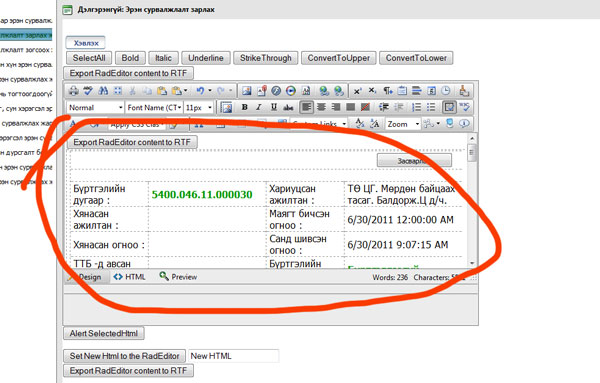The image size is (600, 383).
Task: Open the Font Name dropdown
Action: coord(155,108)
